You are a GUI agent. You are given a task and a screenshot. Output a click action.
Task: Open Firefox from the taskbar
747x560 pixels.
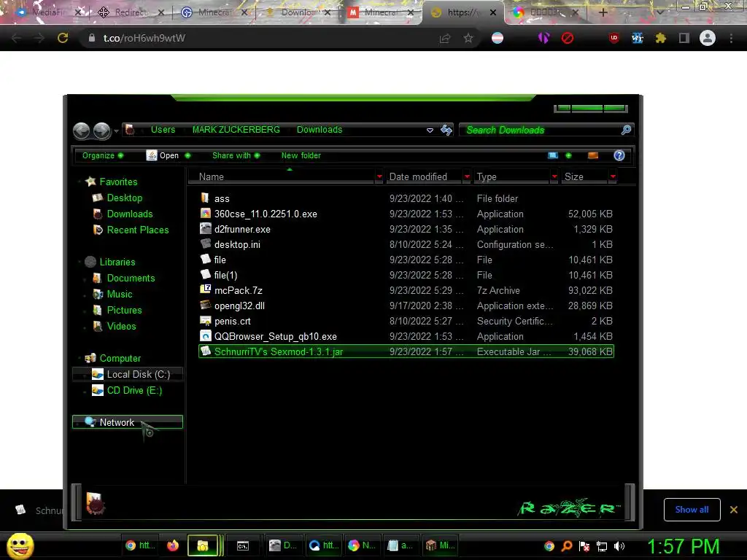click(x=172, y=545)
